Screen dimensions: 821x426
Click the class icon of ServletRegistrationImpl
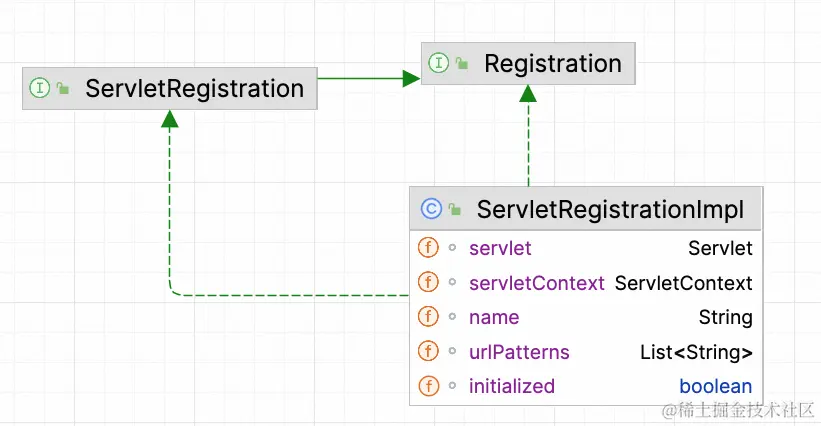431,209
